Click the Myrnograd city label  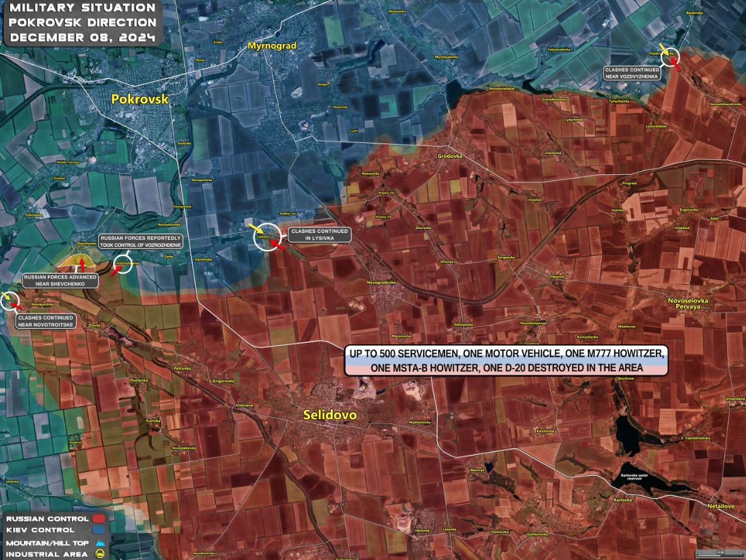[272, 46]
